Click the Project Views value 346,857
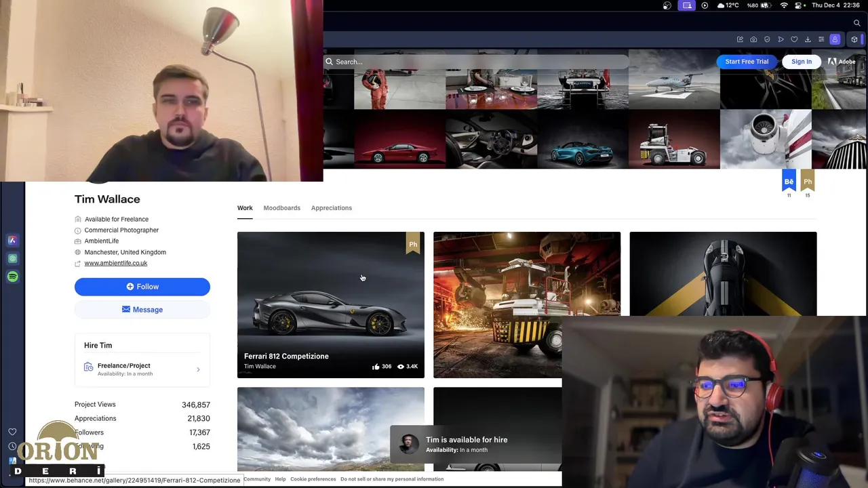Image resolution: width=868 pixels, height=488 pixels. tap(196, 405)
